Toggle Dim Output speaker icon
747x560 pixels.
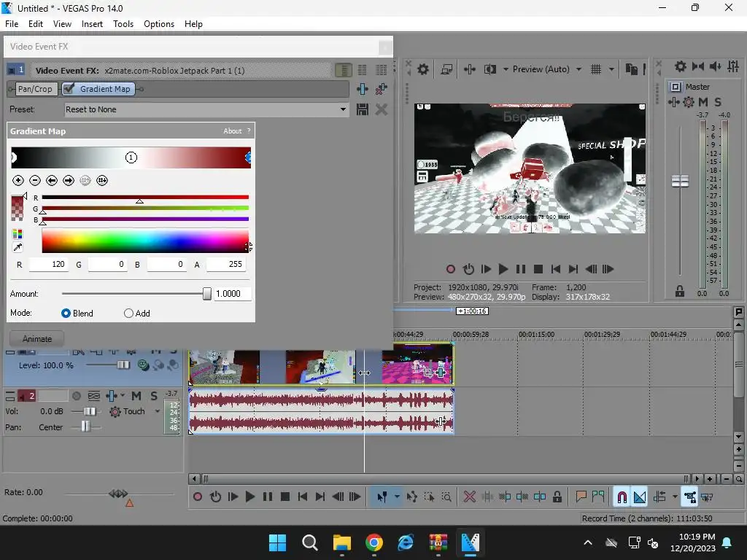pyautogui.click(x=715, y=66)
